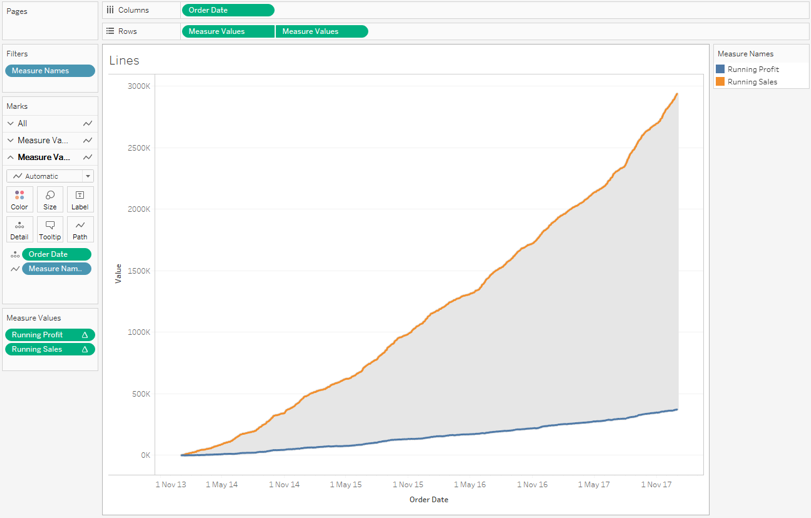The width and height of the screenshot is (811, 518).
Task: Click path icon beside Measure Names pill
Action: point(15,269)
